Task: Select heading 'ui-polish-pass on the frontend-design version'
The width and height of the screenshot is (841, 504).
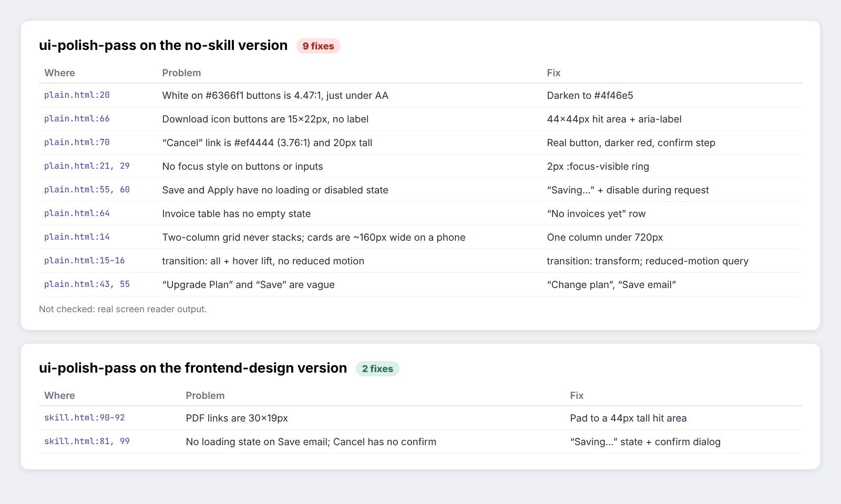Action: (x=193, y=368)
